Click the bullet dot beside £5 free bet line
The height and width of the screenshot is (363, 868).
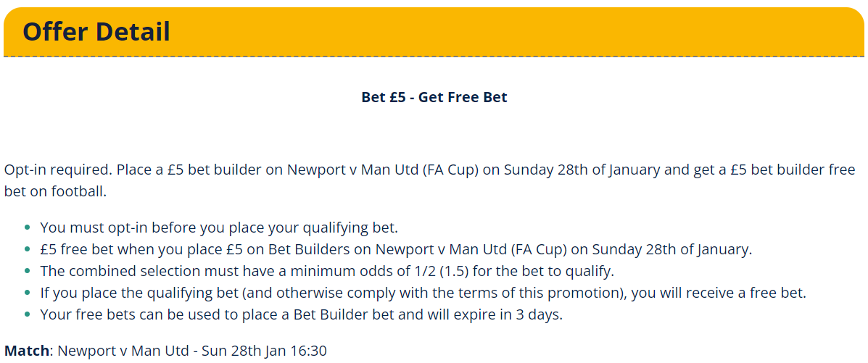coord(27,249)
